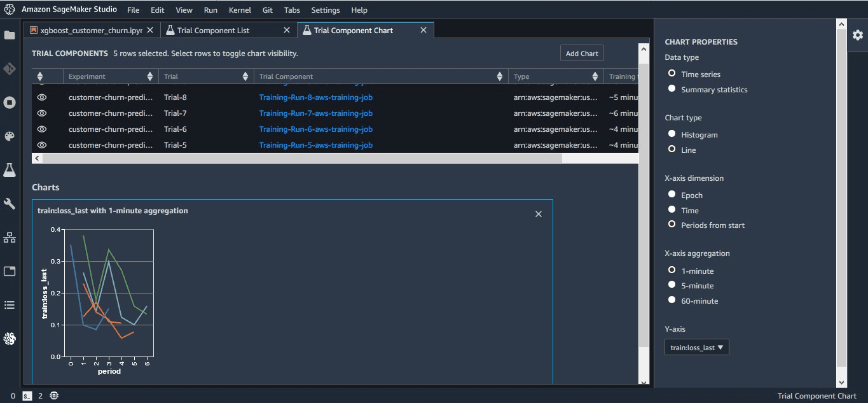Open Training-Run-8-aws-training-job link
Viewport: 868px width, 403px height.
coord(315,97)
